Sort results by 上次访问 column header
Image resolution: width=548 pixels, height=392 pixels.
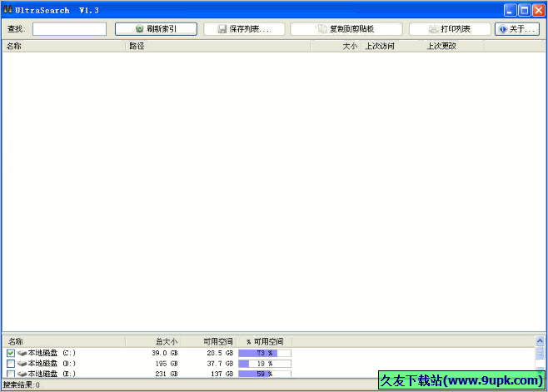[391, 46]
